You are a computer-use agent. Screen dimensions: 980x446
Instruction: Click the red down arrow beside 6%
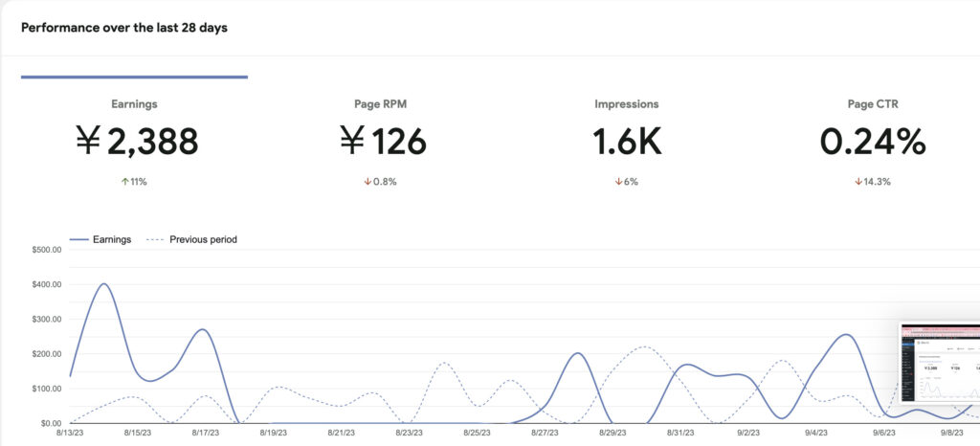[x=618, y=182]
